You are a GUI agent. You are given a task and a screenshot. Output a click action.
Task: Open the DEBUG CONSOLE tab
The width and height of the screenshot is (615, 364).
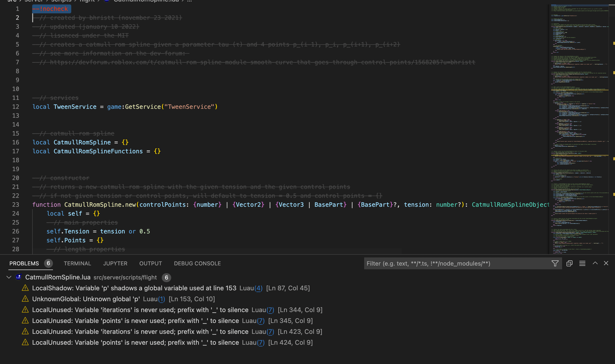(197, 263)
